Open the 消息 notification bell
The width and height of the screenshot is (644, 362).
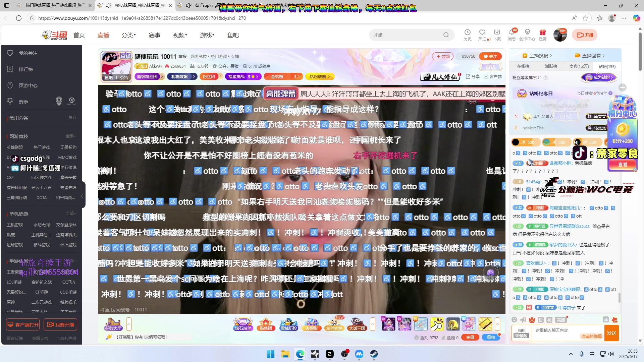(512, 35)
